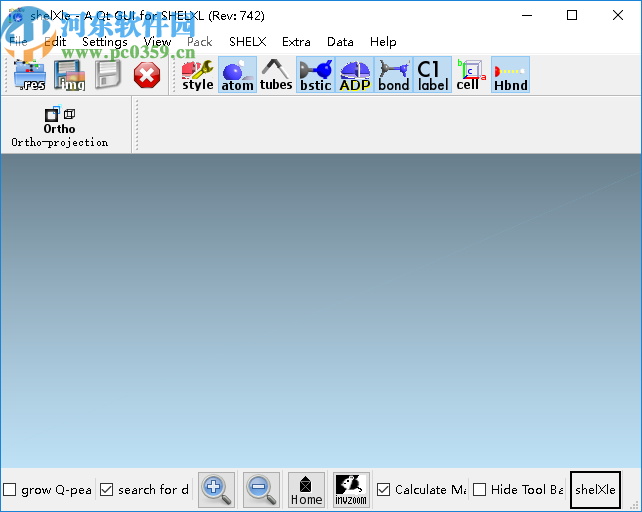Toggle bstic ball-and-stick mode
The image size is (642, 512).
coord(315,75)
